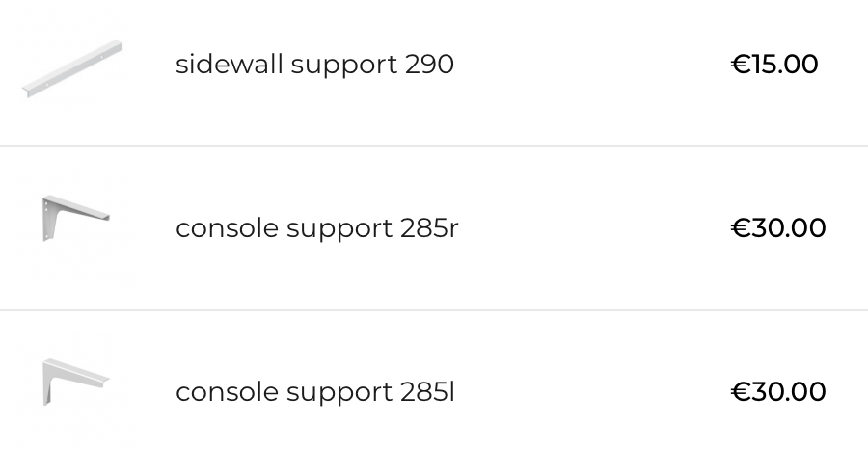Click the €30.00 price for console support 285r
The height and width of the screenshot is (449, 868).
pos(778,228)
